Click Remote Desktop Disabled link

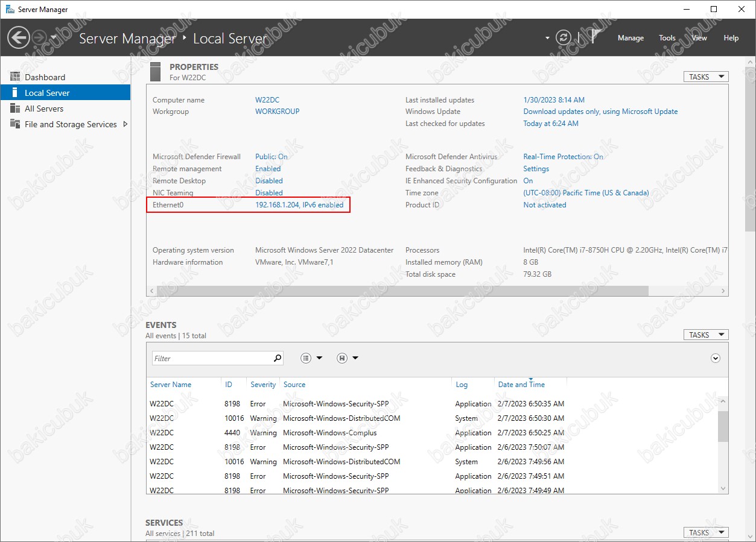tap(269, 181)
